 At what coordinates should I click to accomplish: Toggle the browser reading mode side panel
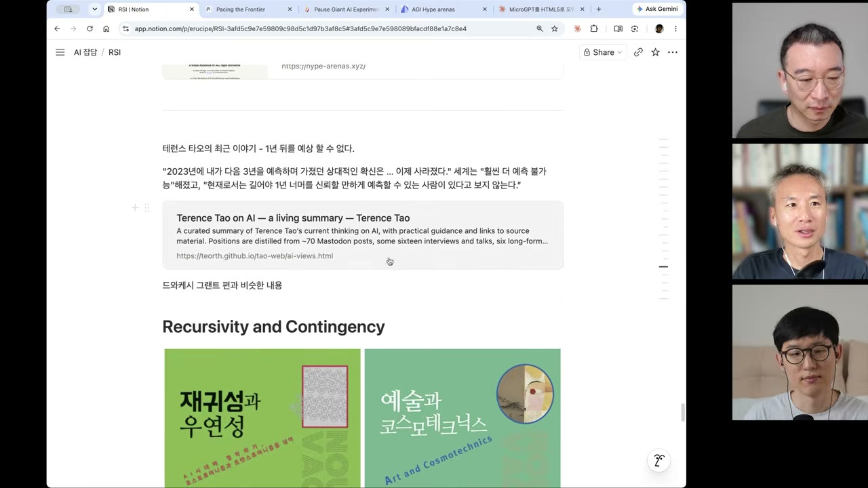[618, 28]
